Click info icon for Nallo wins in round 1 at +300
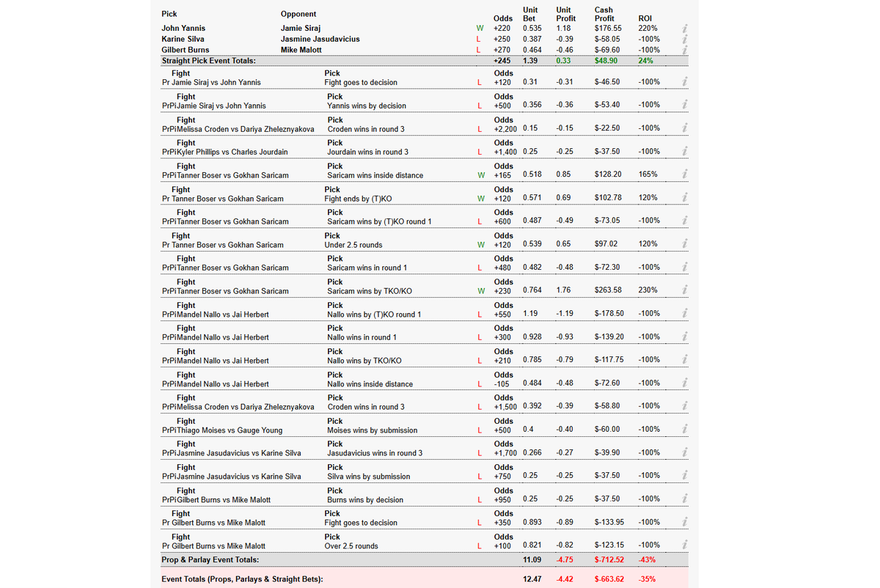Viewport: 880px width, 588px height. [x=683, y=337]
